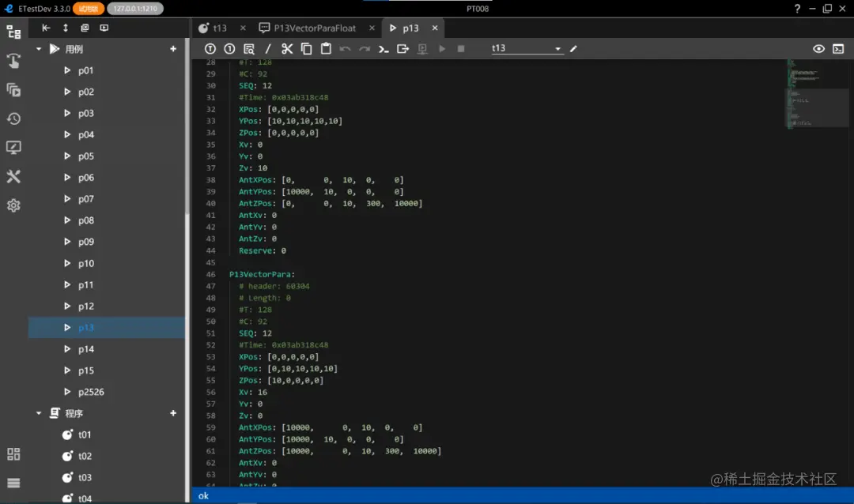Screen dimensions: 854x504
Task: Close the p13 tab
Action: click(x=435, y=28)
